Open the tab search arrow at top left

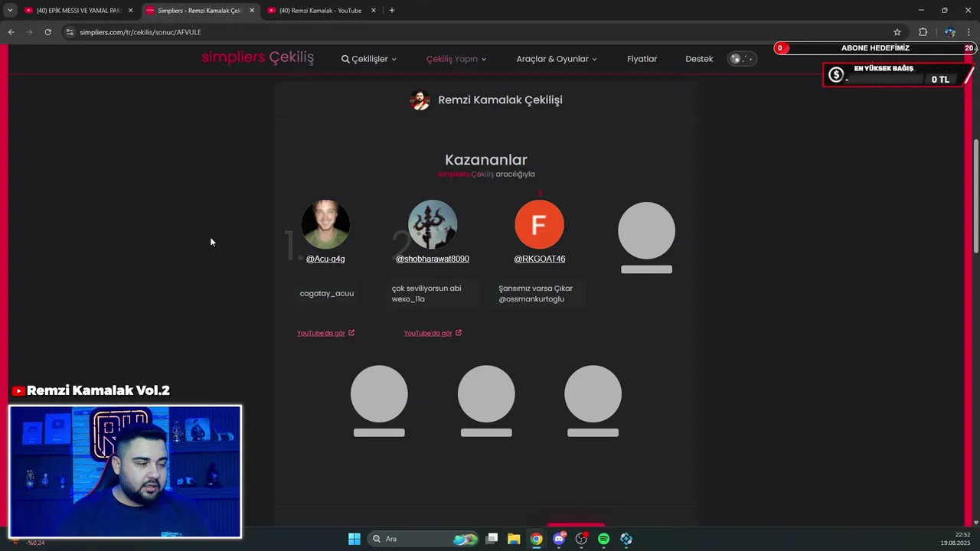10,11
